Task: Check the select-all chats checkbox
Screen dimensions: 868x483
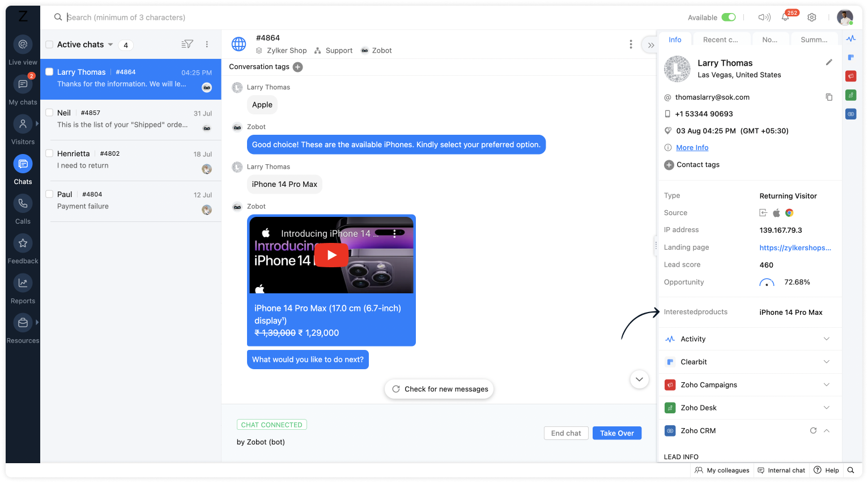Action: click(x=49, y=44)
